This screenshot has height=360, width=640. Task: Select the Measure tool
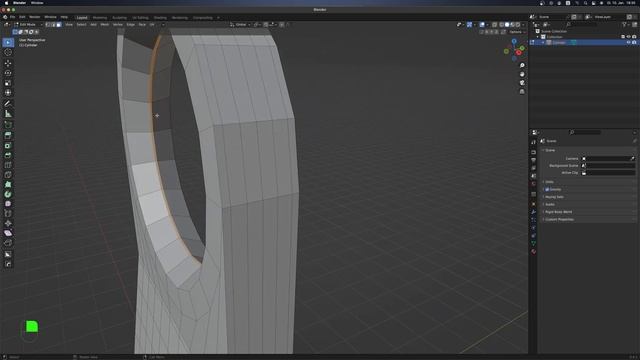8,114
